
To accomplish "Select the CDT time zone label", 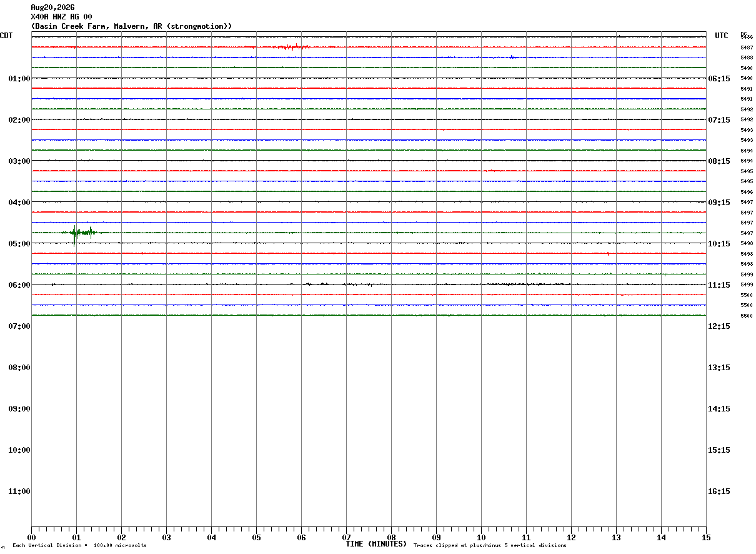I will [x=6, y=36].
